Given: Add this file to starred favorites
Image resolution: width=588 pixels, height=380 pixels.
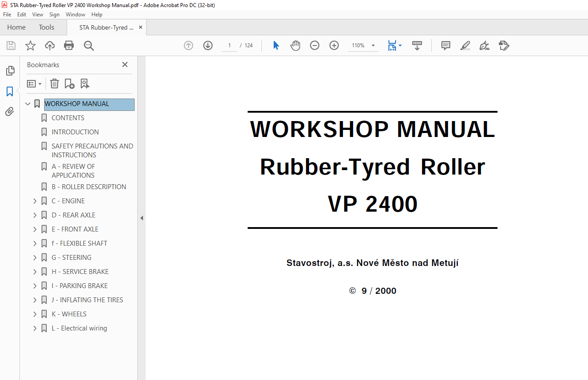Looking at the screenshot, I should pyautogui.click(x=30, y=46).
